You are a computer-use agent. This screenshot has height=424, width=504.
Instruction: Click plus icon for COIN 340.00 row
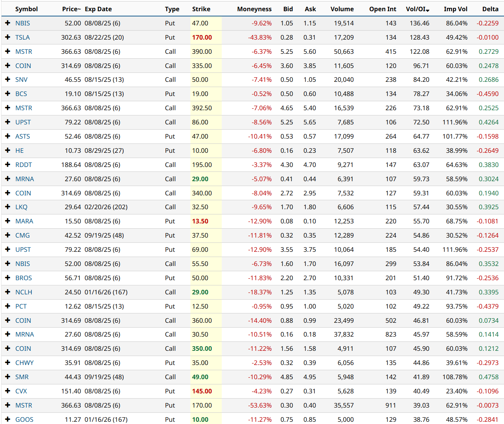point(7,193)
